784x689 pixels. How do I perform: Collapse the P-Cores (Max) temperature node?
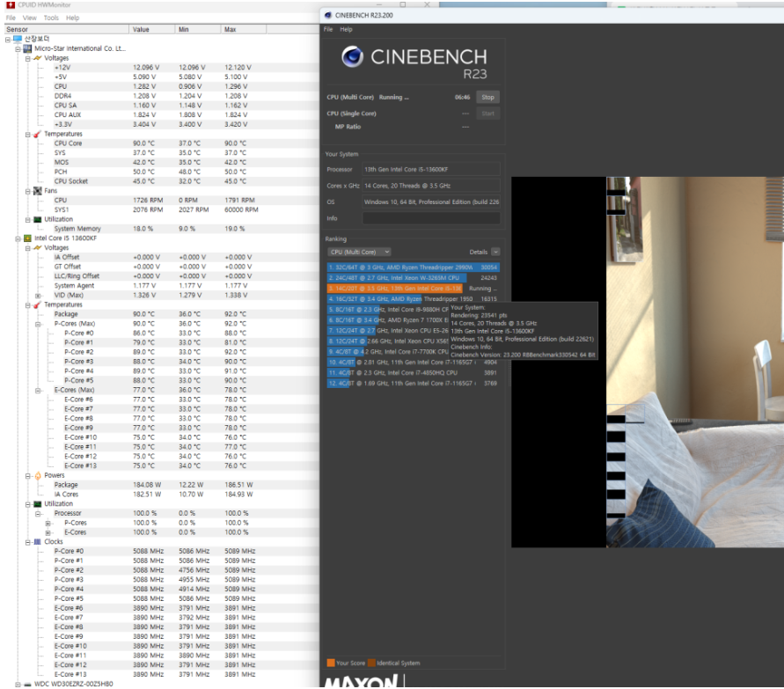pos(38,325)
